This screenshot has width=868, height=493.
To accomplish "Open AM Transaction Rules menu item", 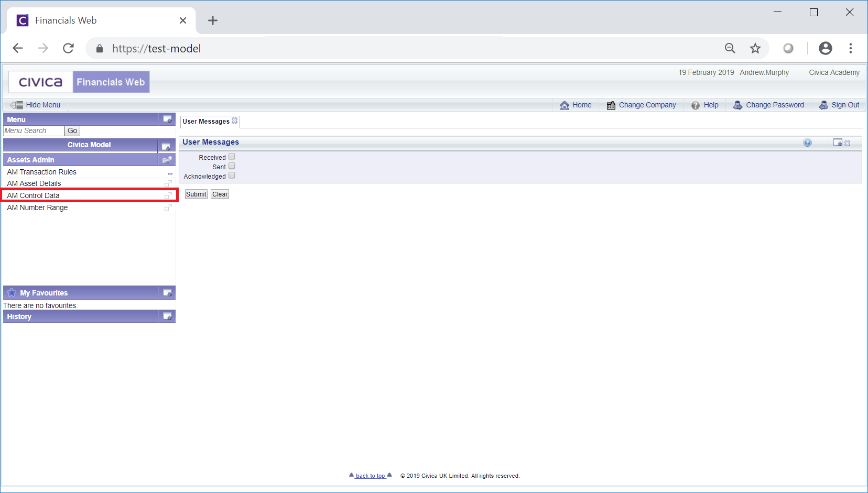I will point(42,172).
